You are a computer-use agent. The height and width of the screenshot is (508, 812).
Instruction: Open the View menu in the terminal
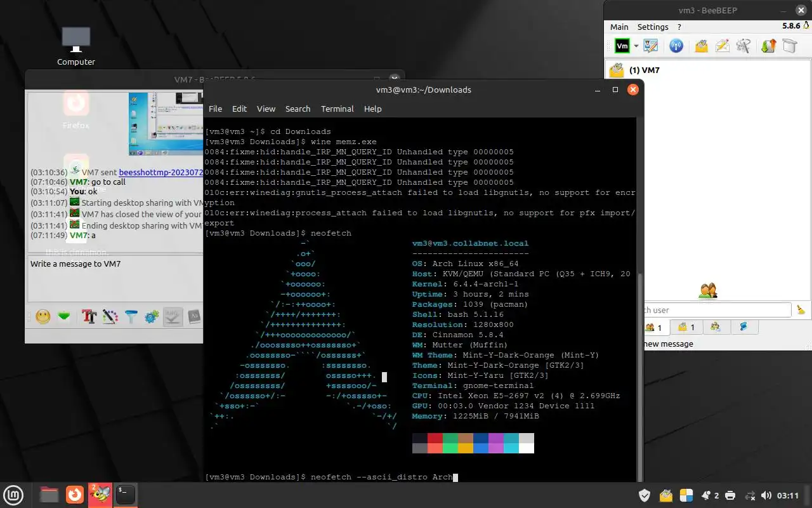click(x=266, y=109)
